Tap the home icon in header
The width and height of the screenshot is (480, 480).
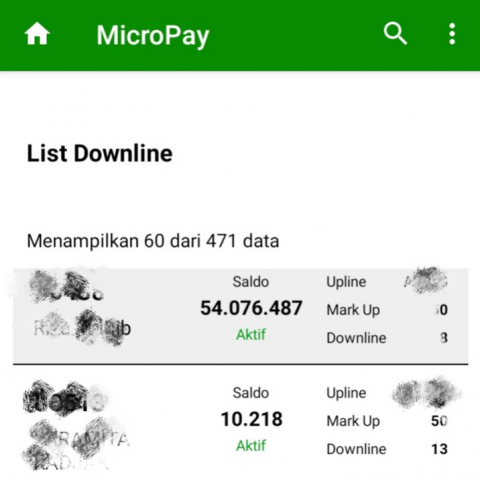(x=37, y=34)
